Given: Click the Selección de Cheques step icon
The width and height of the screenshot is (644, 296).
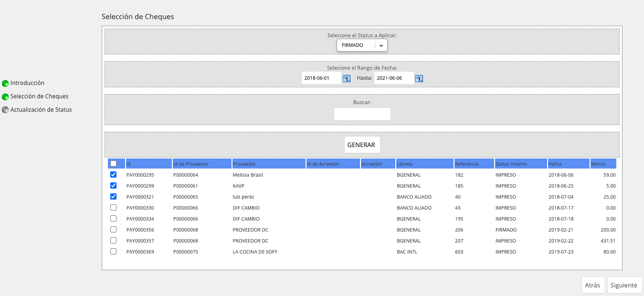Looking at the screenshot, I should pyautogui.click(x=5, y=96).
